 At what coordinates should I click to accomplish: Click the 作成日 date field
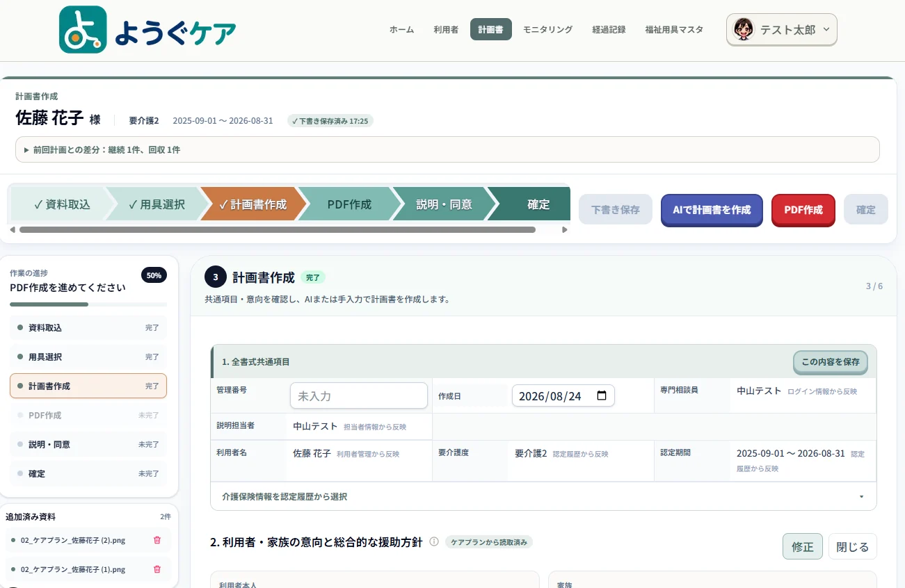click(563, 396)
